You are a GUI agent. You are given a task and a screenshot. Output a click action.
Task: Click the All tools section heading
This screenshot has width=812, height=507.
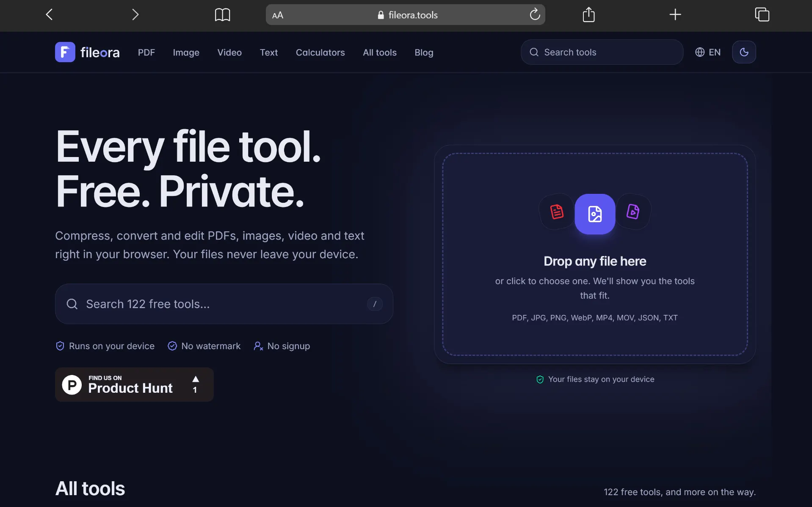click(x=90, y=488)
